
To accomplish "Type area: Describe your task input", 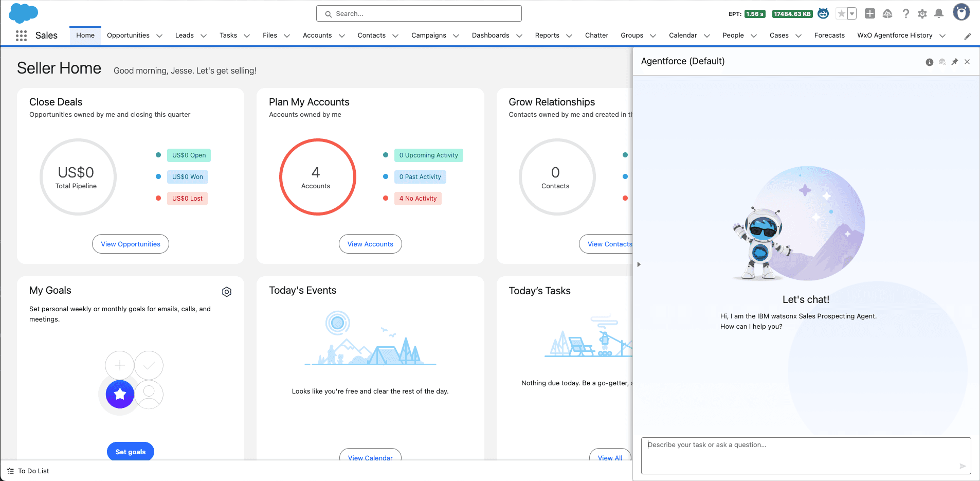I will (806, 456).
